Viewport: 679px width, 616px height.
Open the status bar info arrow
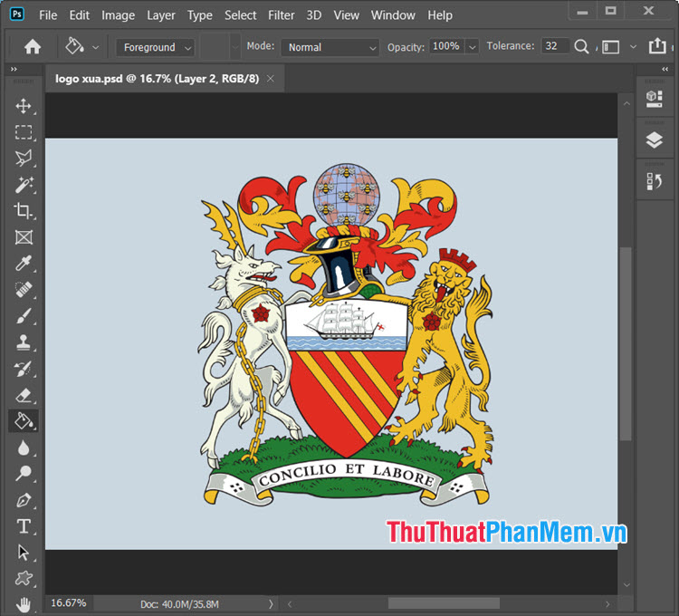click(271, 604)
